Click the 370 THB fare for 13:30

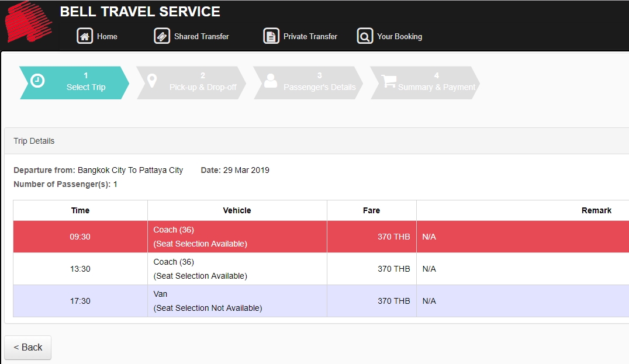[x=393, y=269]
